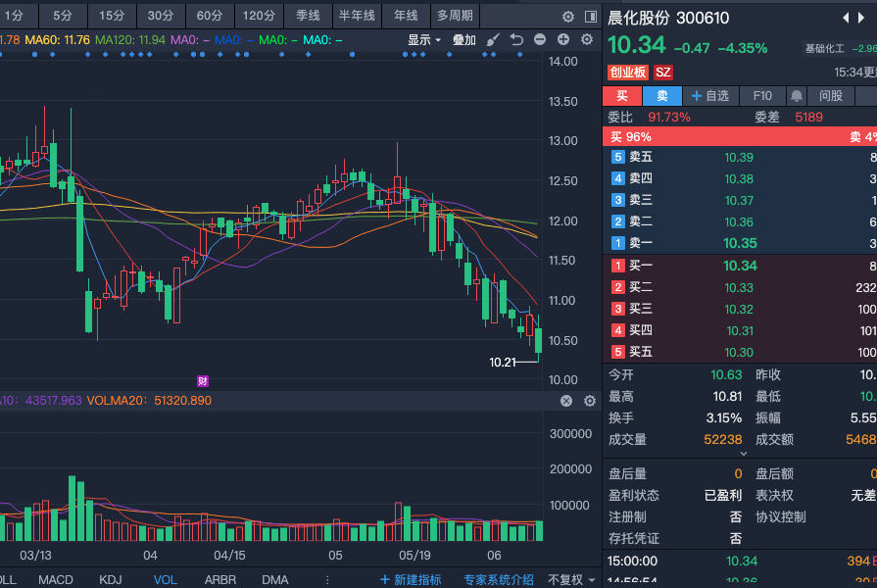Click stock name 晨化股份 300610
Viewport: 877px width, 588px height.
[x=668, y=18]
